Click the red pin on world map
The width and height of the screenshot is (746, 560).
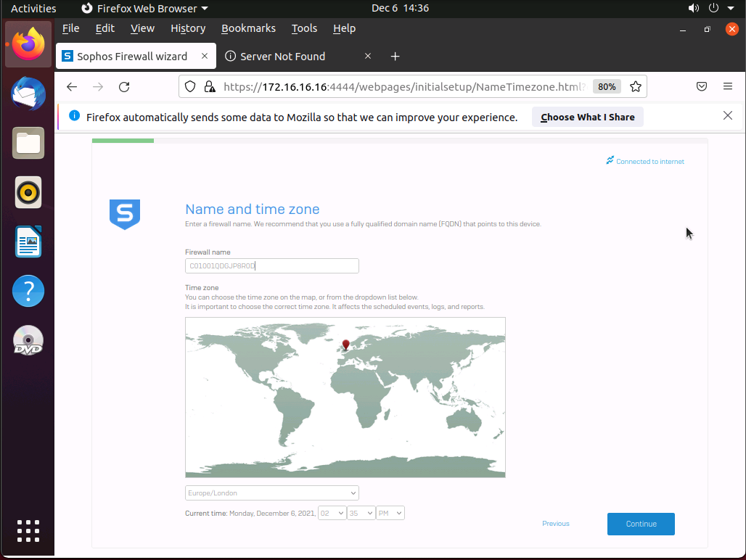346,345
